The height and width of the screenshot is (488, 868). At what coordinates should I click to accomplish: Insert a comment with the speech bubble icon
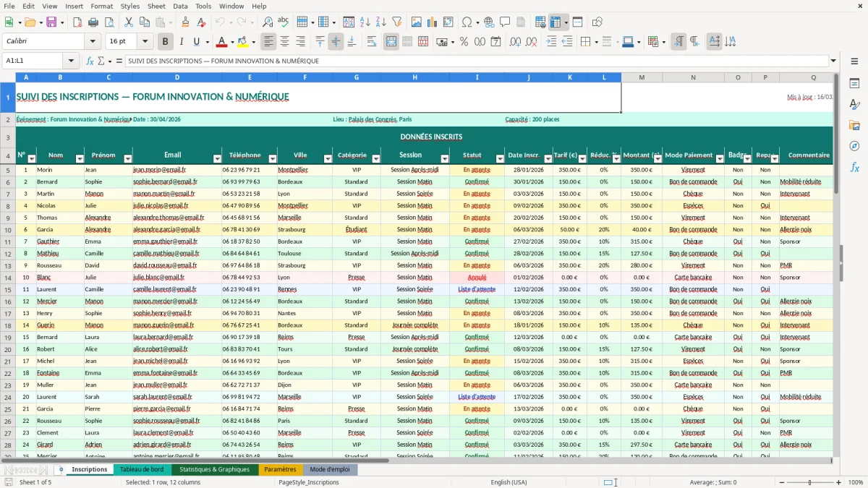pyautogui.click(x=505, y=22)
